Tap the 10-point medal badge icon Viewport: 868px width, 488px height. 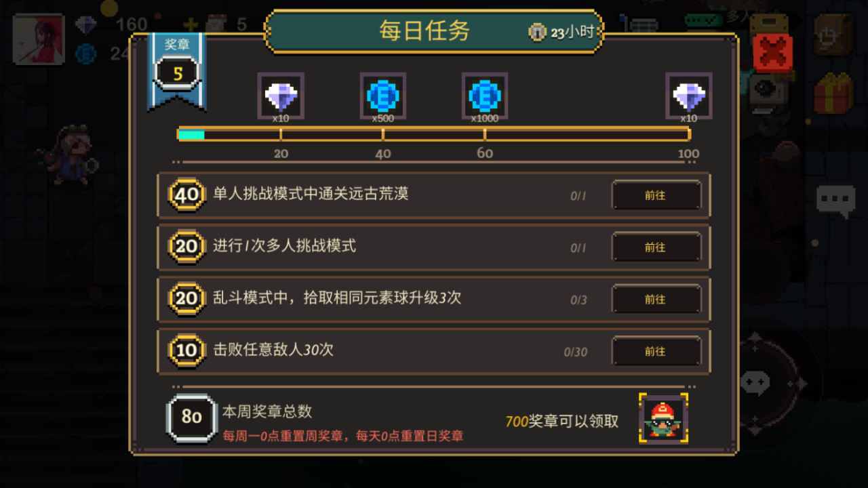tap(186, 350)
